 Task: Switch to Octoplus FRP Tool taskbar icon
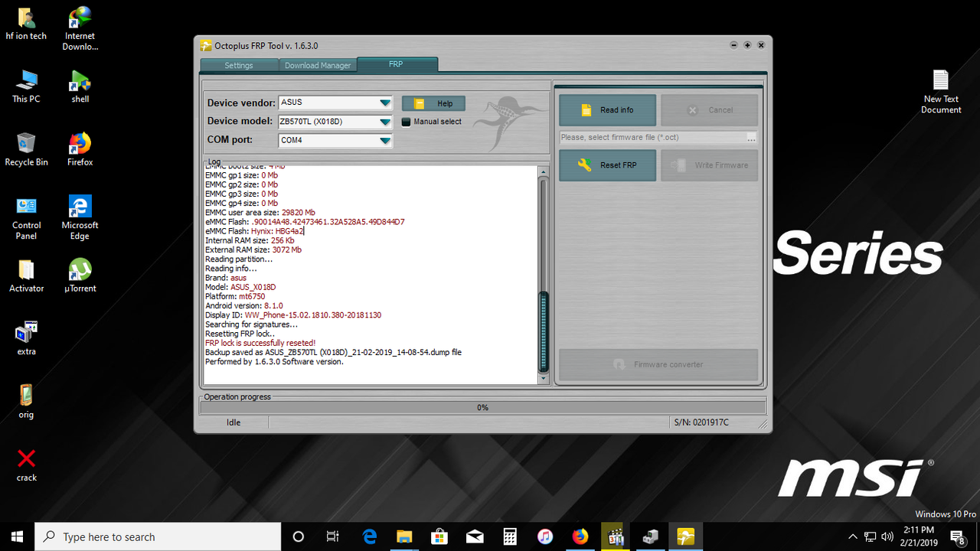coord(686,536)
